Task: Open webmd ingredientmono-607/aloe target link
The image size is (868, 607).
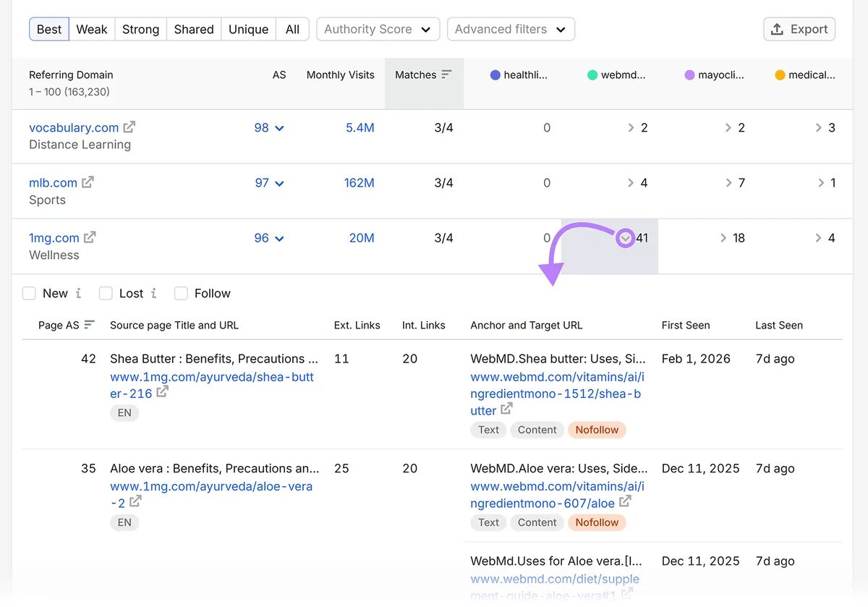Action: click(x=557, y=494)
